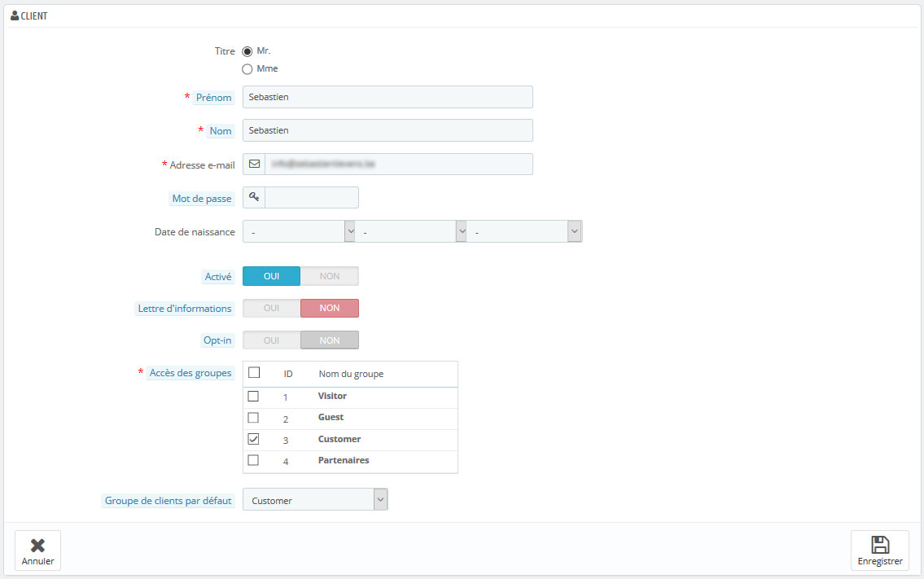Set Activé toggle to OUI

pyautogui.click(x=272, y=276)
